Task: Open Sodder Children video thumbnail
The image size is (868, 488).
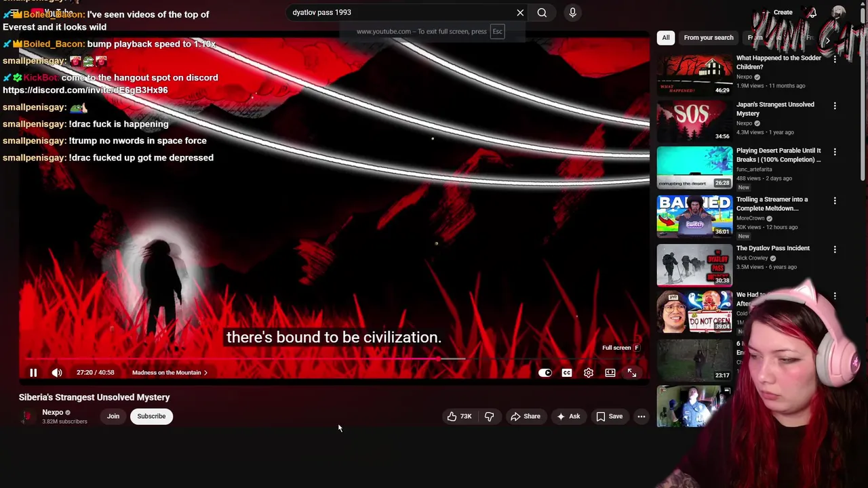Action: click(x=694, y=75)
